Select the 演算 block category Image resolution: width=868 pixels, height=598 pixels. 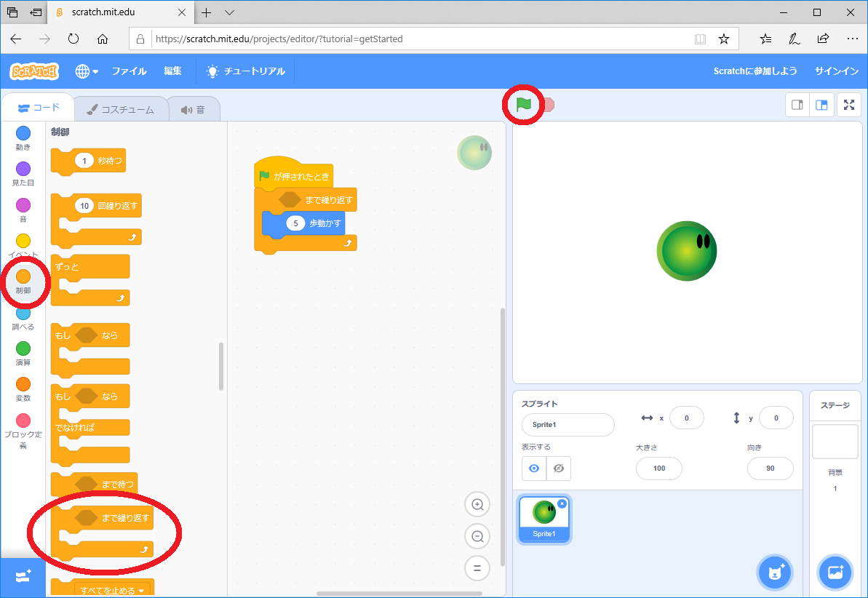[x=23, y=354]
